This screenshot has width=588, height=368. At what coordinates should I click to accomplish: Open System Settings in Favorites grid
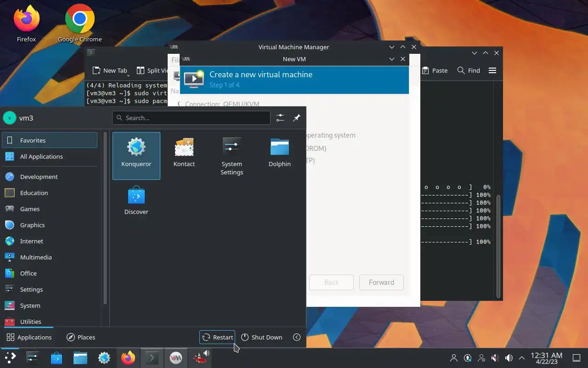pos(232,155)
